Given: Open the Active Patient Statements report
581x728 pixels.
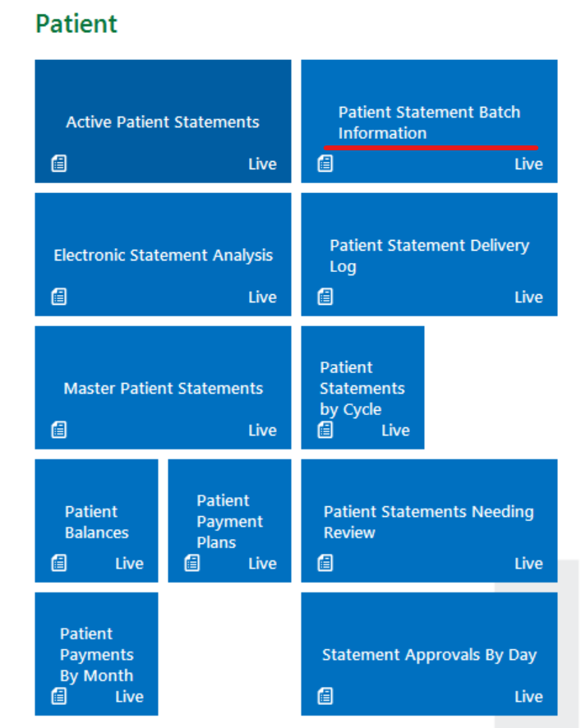Looking at the screenshot, I should (x=163, y=122).
